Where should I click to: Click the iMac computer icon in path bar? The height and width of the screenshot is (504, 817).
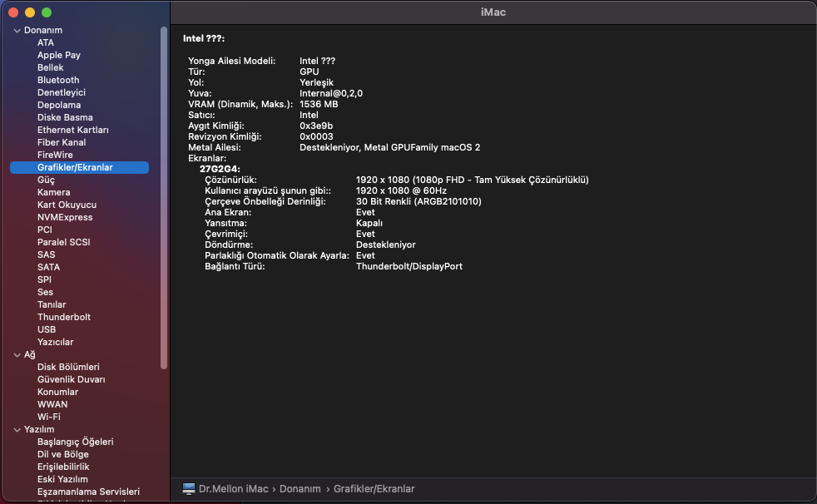(x=188, y=489)
